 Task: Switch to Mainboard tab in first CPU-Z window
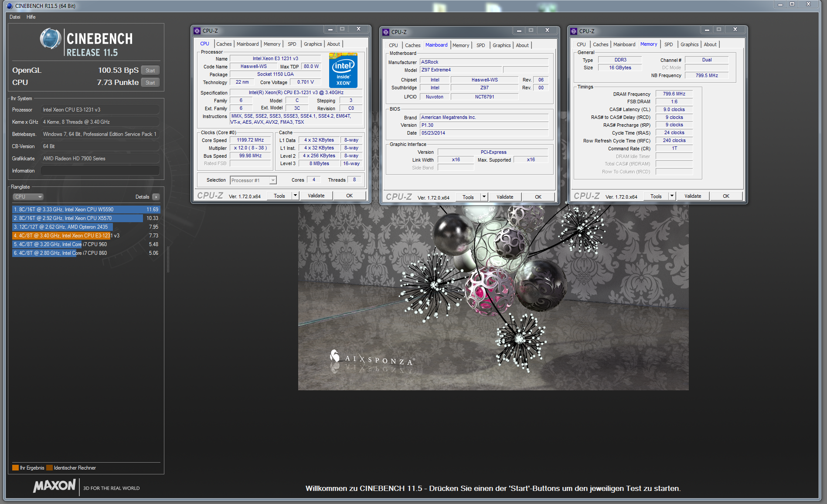click(x=248, y=44)
